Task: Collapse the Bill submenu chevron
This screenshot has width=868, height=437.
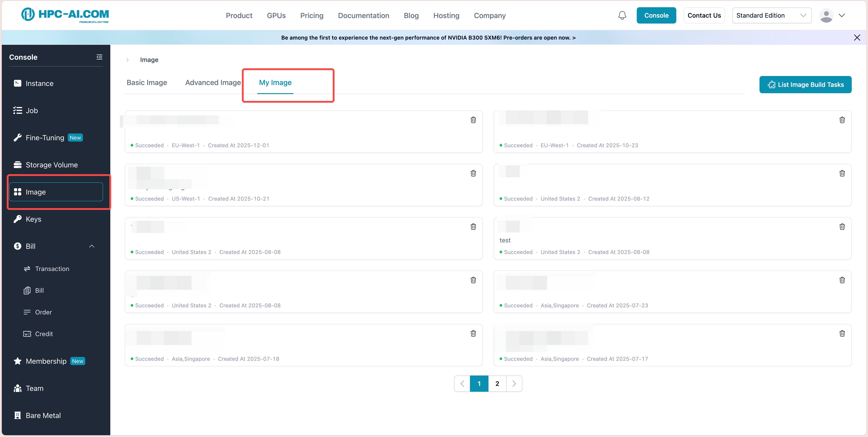Action: pyautogui.click(x=92, y=246)
